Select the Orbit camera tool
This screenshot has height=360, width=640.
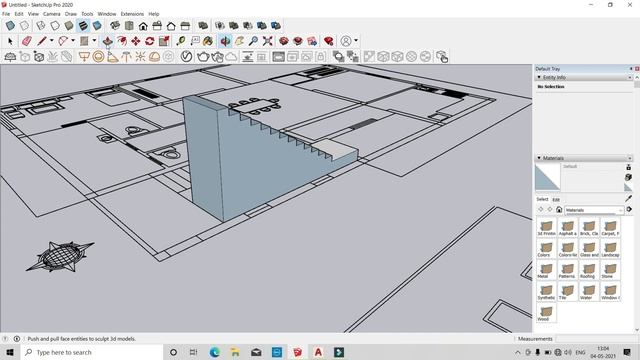coord(225,41)
